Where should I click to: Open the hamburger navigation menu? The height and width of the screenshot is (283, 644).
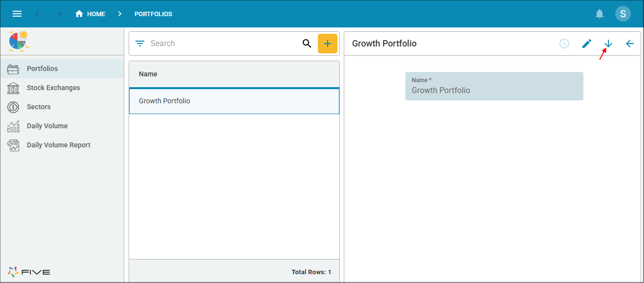point(17,14)
